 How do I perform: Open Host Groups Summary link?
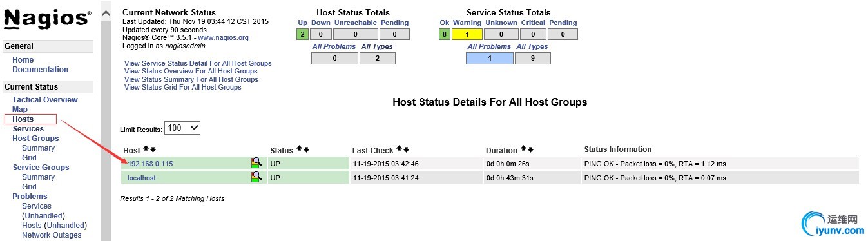pyautogui.click(x=39, y=148)
